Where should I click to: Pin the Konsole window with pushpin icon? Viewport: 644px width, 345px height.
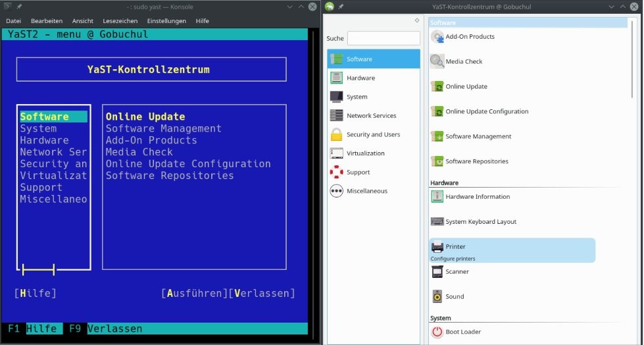click(x=19, y=7)
